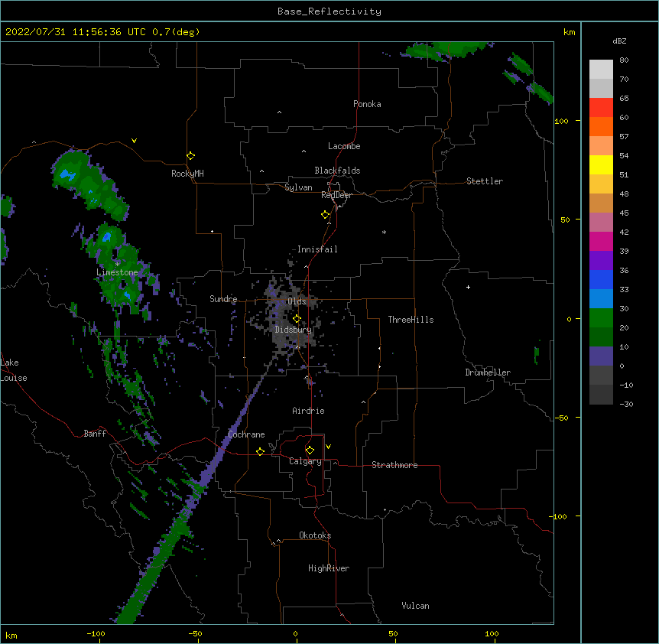Click the yellow radar site marker near Didsbury

pyautogui.click(x=297, y=319)
